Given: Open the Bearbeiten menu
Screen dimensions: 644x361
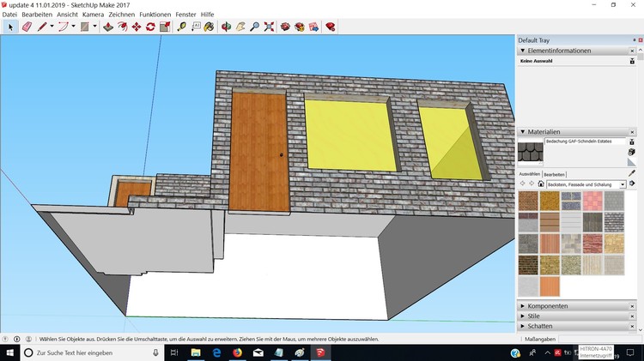Looking at the screenshot, I should point(37,15).
